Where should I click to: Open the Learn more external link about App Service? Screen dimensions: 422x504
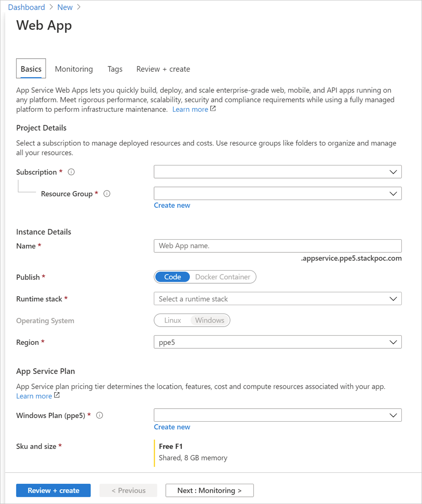pyautogui.click(x=190, y=109)
